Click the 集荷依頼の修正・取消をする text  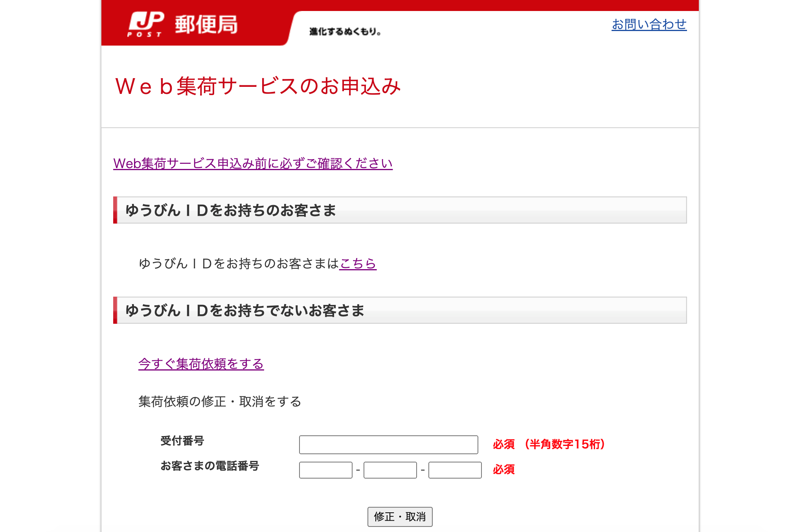click(220, 402)
